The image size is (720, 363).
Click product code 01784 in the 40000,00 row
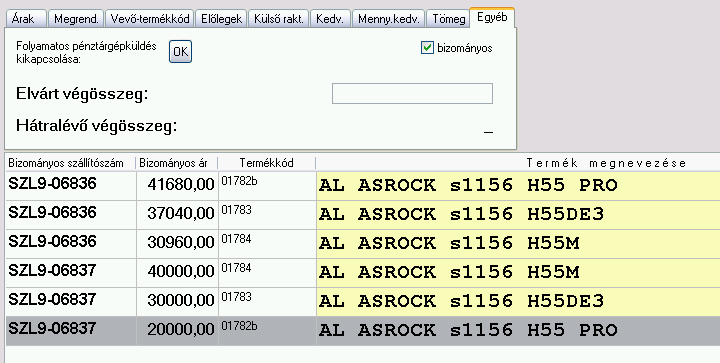point(267,273)
